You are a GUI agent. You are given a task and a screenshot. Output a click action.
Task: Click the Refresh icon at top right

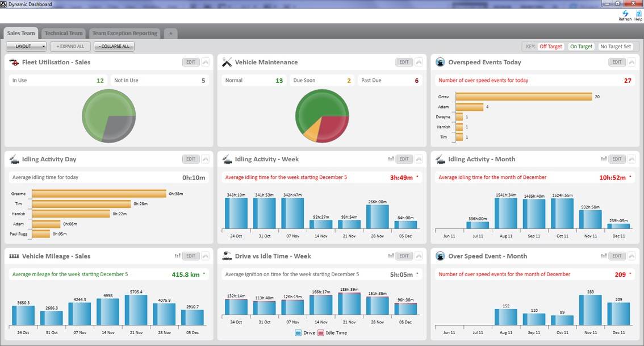(x=624, y=14)
